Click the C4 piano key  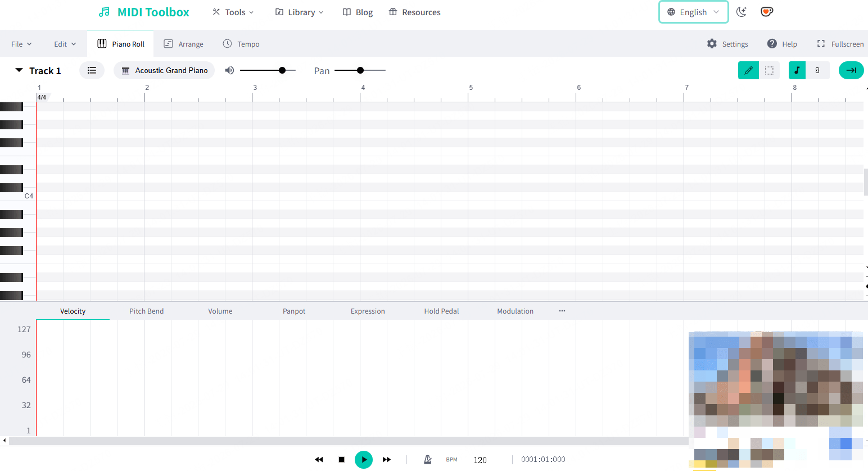click(x=18, y=196)
